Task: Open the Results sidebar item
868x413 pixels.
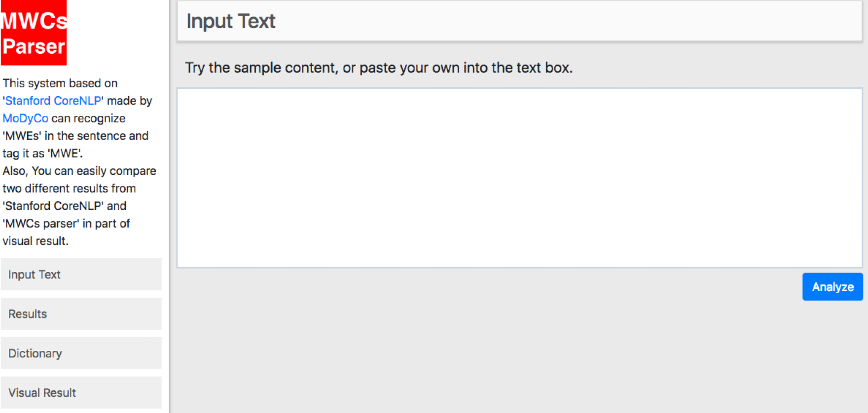Action: 81,314
